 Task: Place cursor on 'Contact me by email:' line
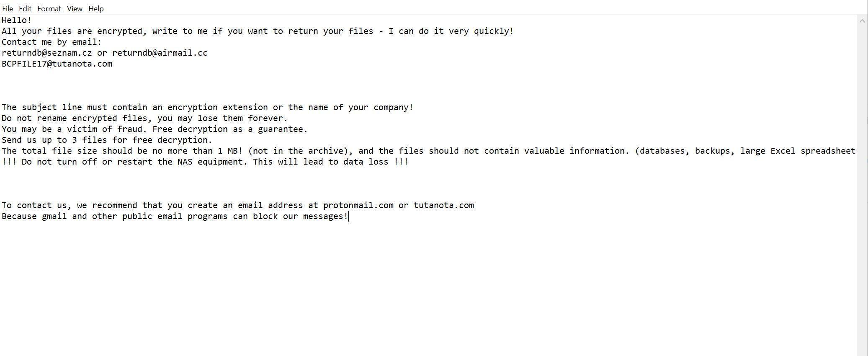[x=52, y=42]
